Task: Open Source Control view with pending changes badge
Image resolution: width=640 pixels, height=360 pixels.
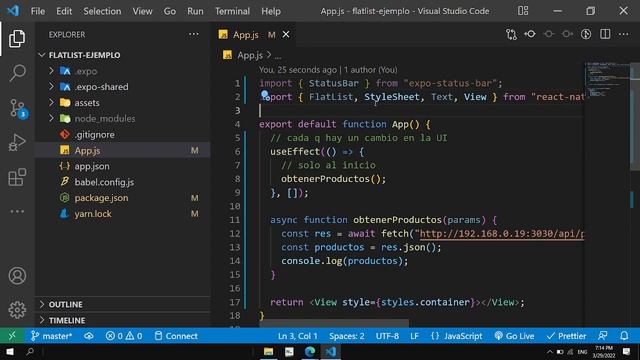Action: (18, 108)
